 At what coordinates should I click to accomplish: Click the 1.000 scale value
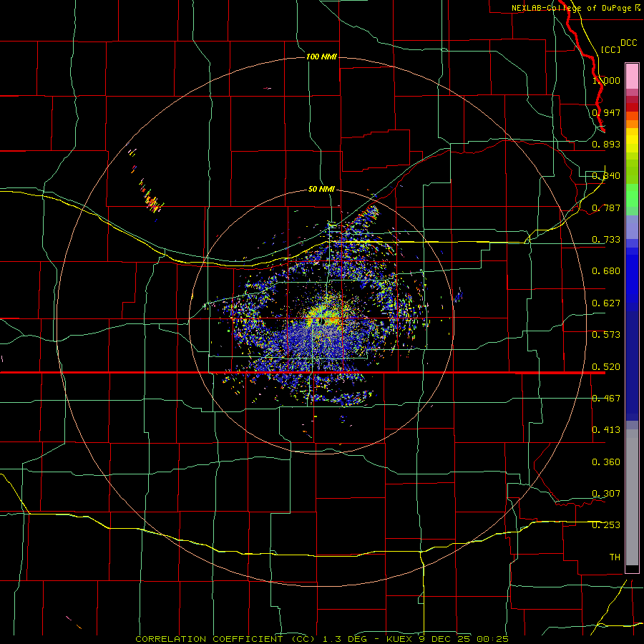[606, 80]
